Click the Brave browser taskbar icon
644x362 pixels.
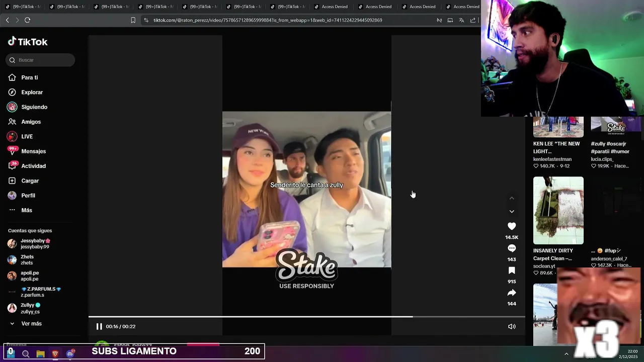point(55,354)
